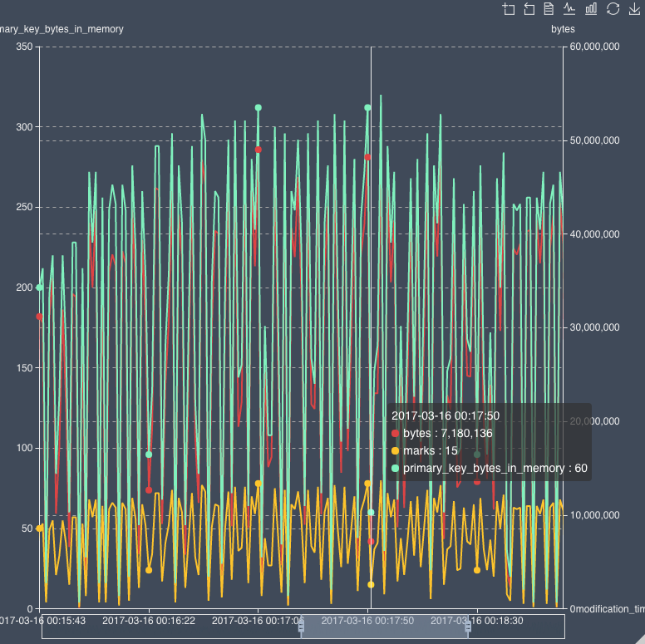This screenshot has width=645, height=644.
Task: Click the selected range of zoom slider
Action: point(384,627)
